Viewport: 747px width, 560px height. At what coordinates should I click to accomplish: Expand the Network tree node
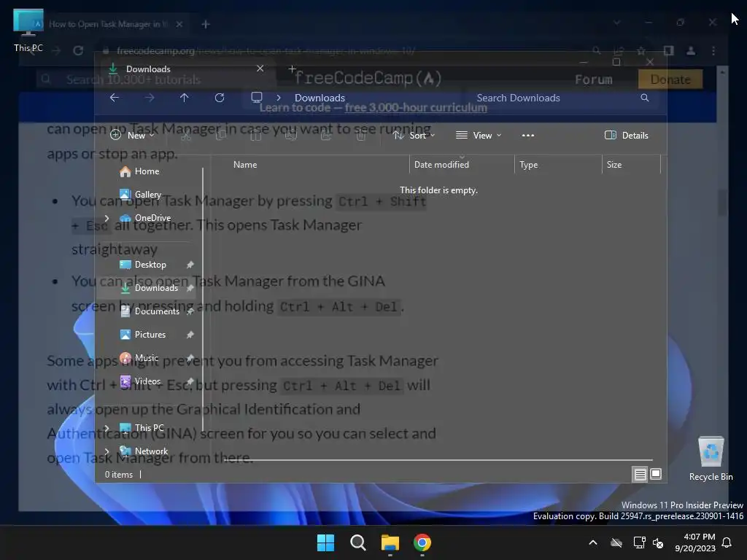click(x=107, y=451)
